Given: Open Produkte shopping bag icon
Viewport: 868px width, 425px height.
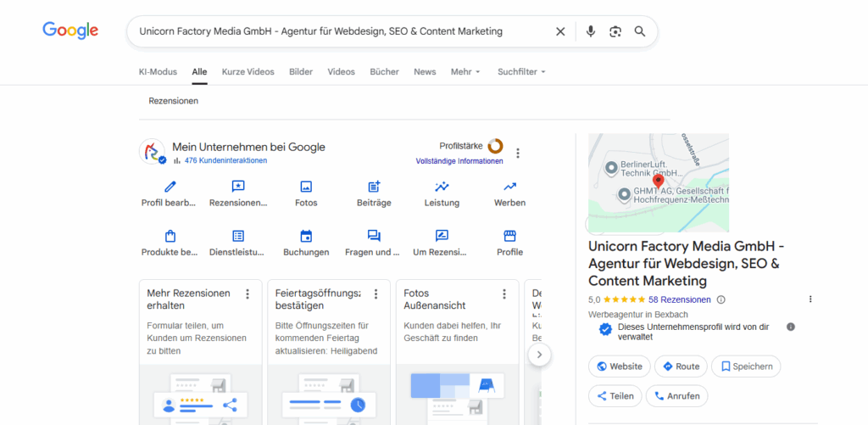Looking at the screenshot, I should [170, 236].
